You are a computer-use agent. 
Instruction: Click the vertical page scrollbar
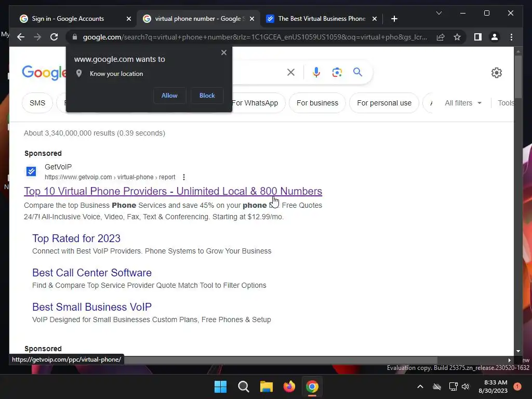coord(518,76)
